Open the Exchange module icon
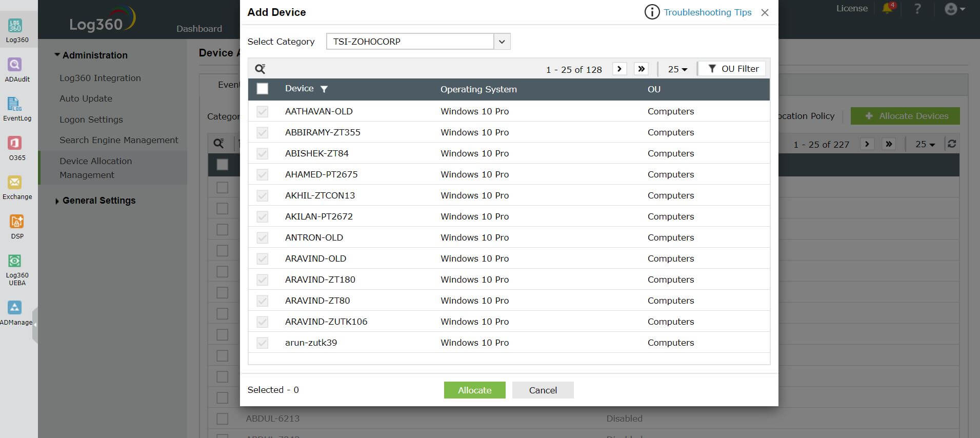 point(15,182)
